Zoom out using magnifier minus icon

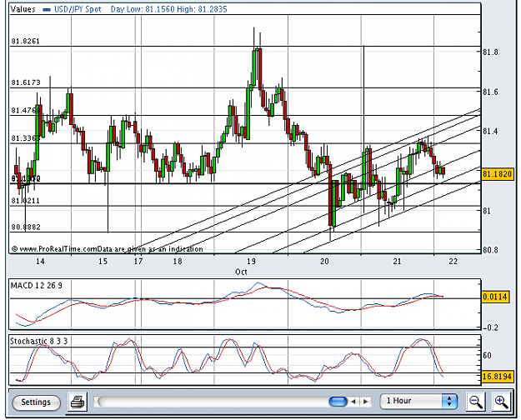(476, 402)
